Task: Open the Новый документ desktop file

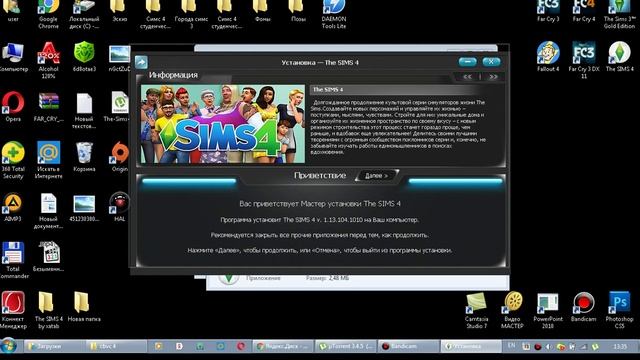Action: (x=49, y=211)
